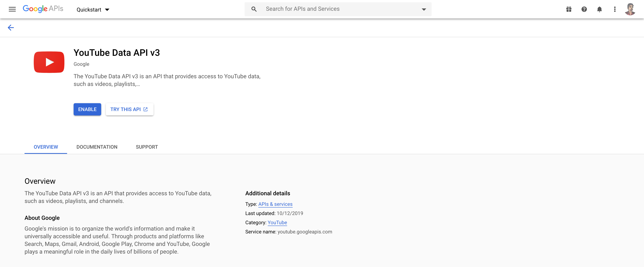Click the YouTube play logo thumbnail
The image size is (644, 267).
[49, 62]
